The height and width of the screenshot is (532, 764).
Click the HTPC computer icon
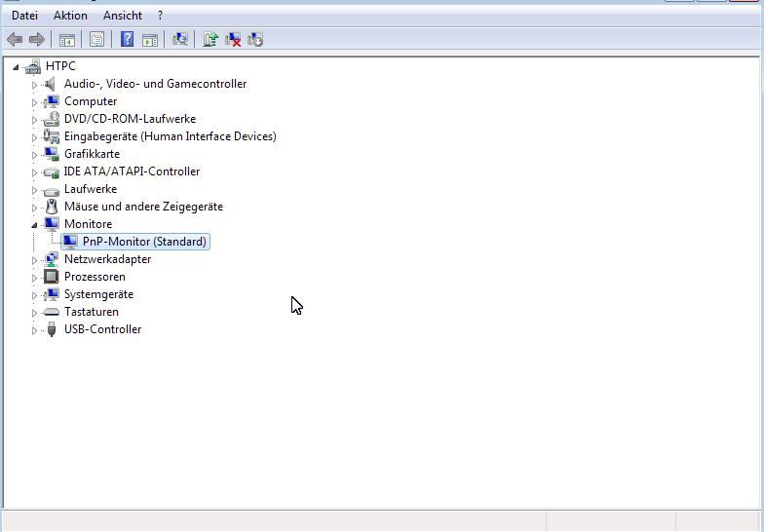(33, 66)
